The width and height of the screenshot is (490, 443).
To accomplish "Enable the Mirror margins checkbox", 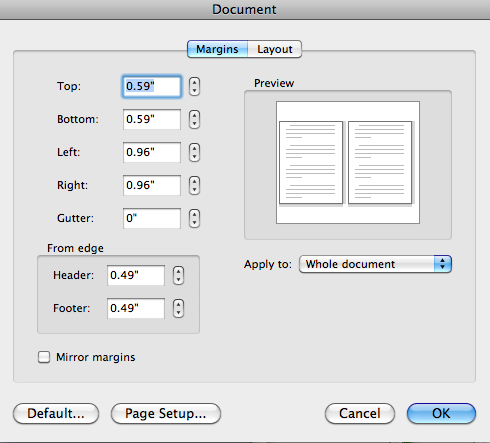I will tap(44, 357).
